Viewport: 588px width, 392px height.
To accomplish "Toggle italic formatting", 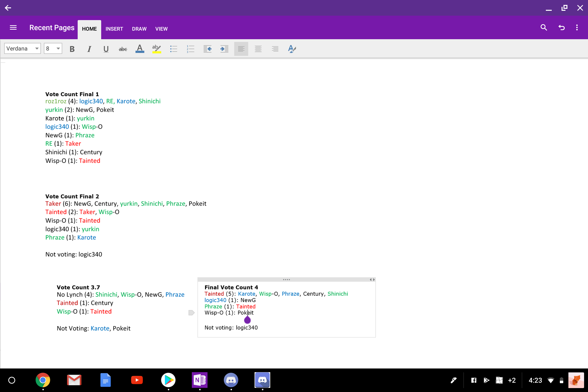I will click(89, 49).
